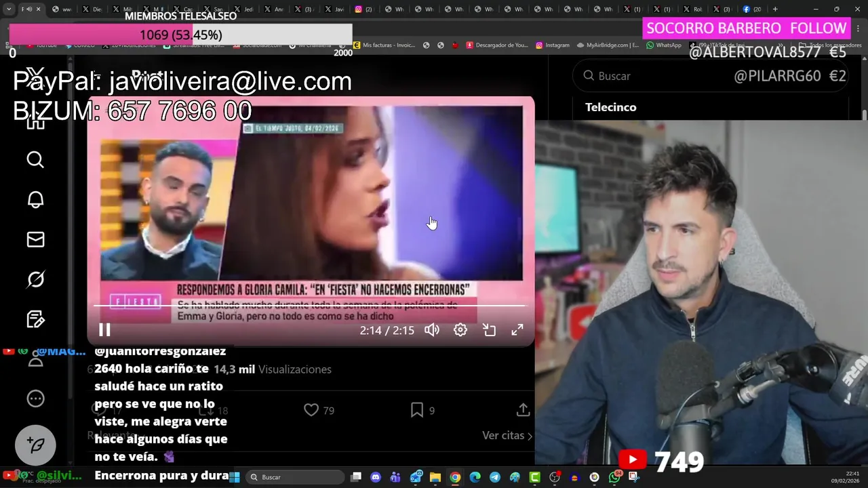Share the post via upload icon
This screenshot has height=488, width=868.
point(523,410)
